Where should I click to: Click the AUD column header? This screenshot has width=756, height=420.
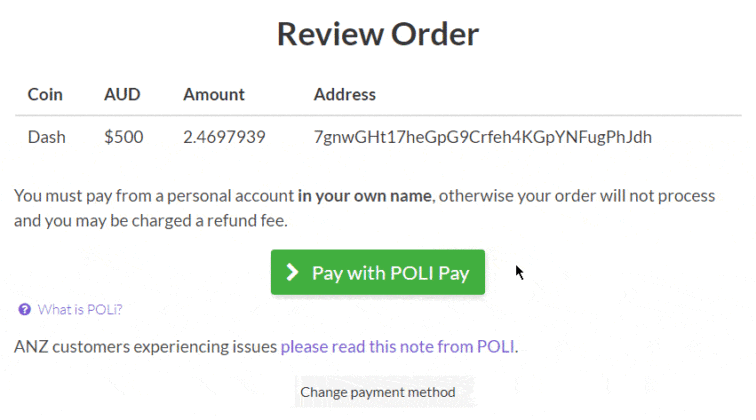click(122, 95)
